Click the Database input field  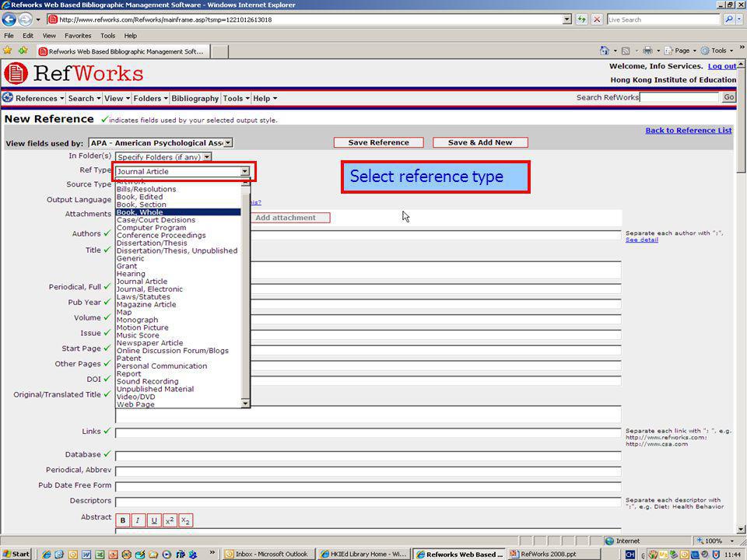[368, 457]
